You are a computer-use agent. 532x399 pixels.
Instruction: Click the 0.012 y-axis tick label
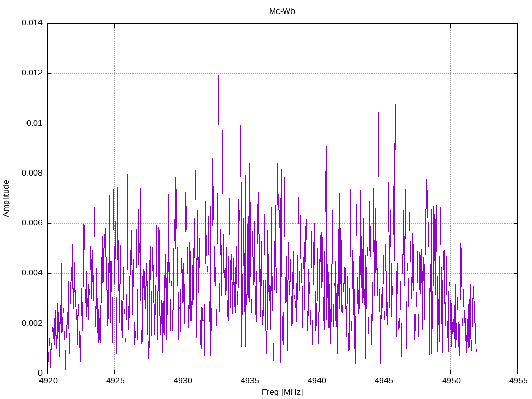[32, 73]
